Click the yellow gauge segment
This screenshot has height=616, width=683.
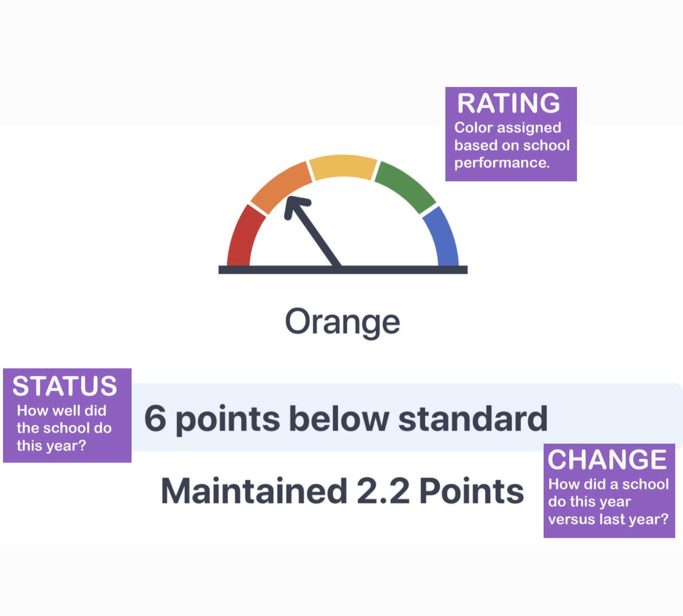[x=343, y=166]
